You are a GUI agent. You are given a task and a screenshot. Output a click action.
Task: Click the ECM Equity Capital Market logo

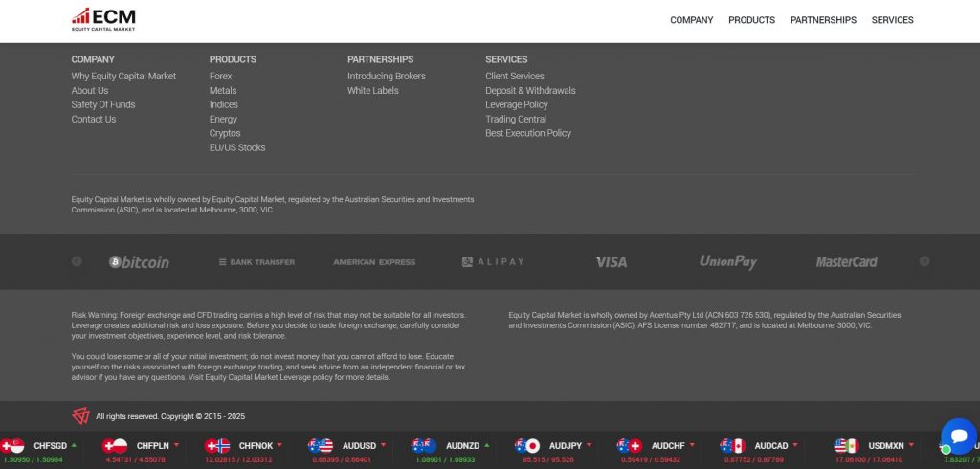[x=103, y=19]
